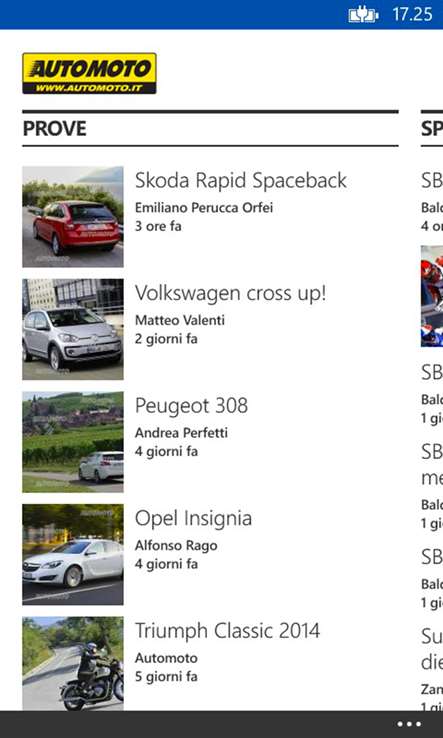This screenshot has width=443, height=738.
Task: Open motorcycle racing thumbnail in next column
Action: [432, 296]
